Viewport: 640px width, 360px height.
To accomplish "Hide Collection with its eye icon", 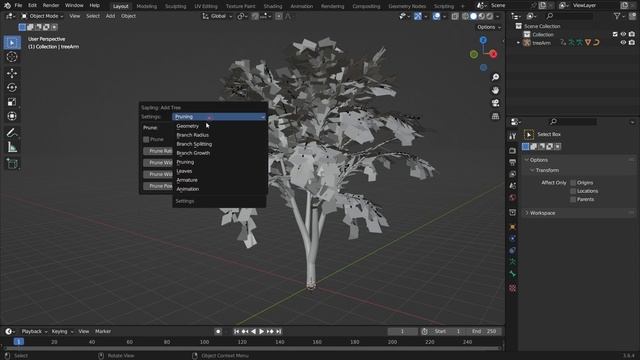I will 623,34.
